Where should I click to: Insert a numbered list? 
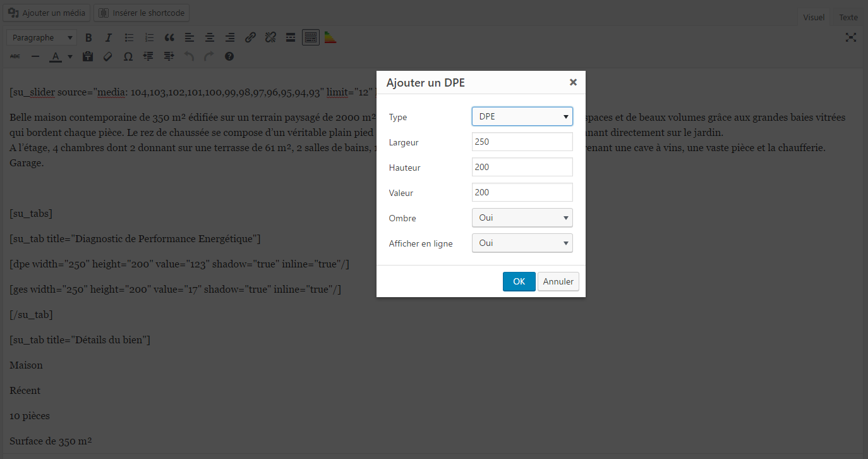pyautogui.click(x=149, y=38)
